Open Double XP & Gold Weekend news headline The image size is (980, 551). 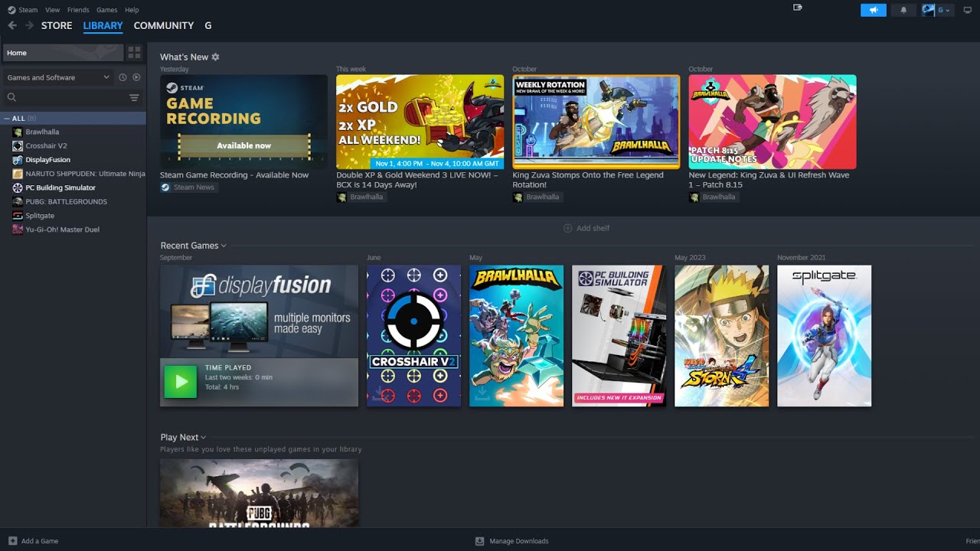417,180
